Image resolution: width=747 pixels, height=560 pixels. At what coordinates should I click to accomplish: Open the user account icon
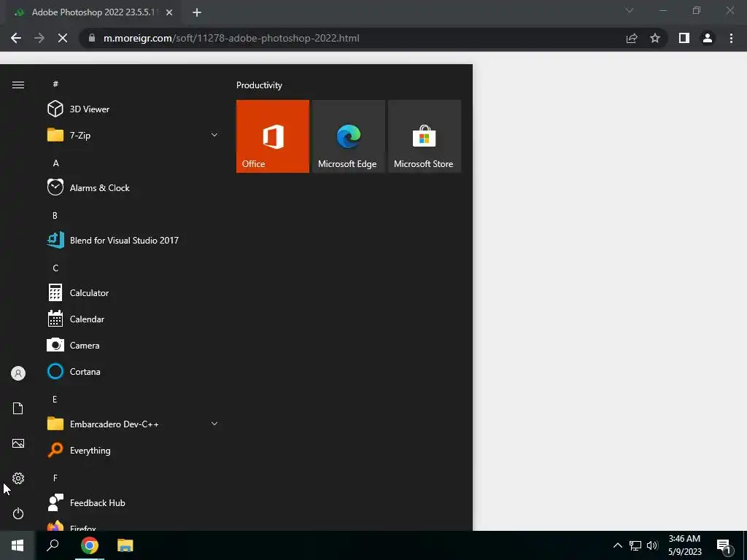18,373
